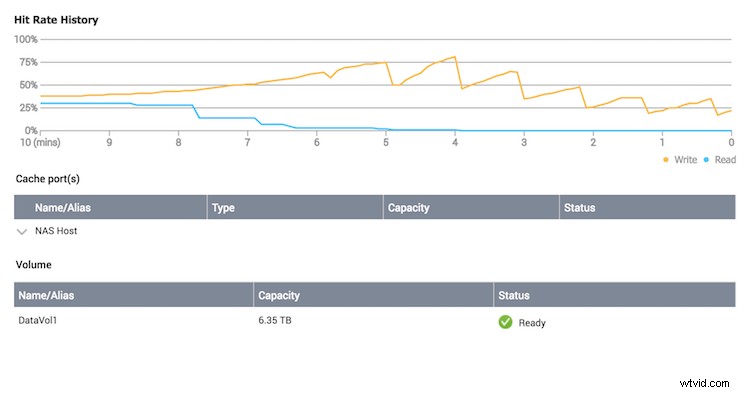This screenshot has width=750, height=393.
Task: Click the Volume table Status header
Action: [615, 295]
